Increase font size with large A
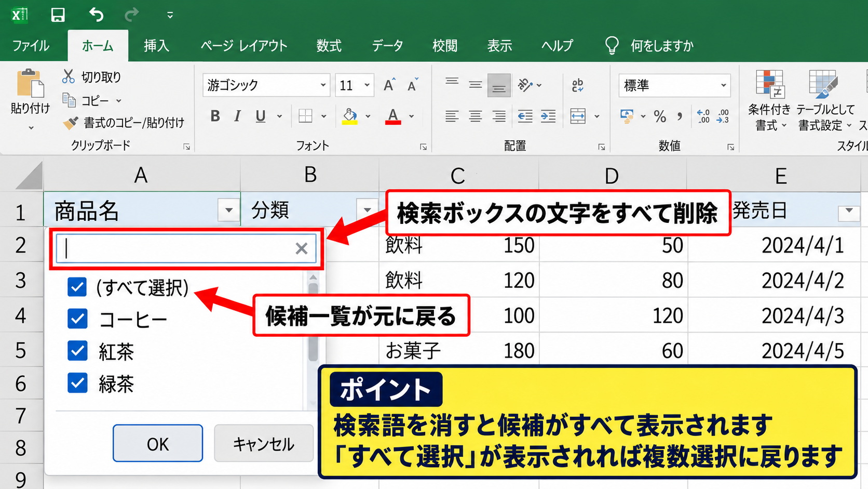868x489 pixels. 389,85
